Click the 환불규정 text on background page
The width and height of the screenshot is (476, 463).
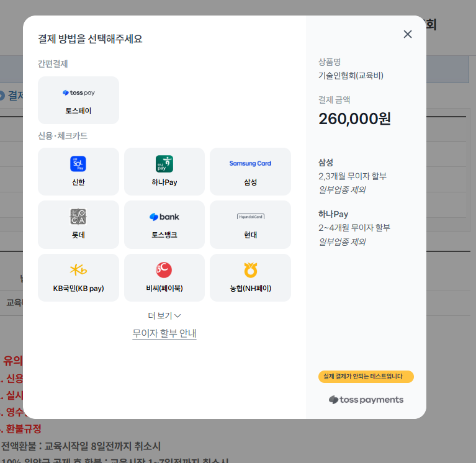(x=24, y=429)
